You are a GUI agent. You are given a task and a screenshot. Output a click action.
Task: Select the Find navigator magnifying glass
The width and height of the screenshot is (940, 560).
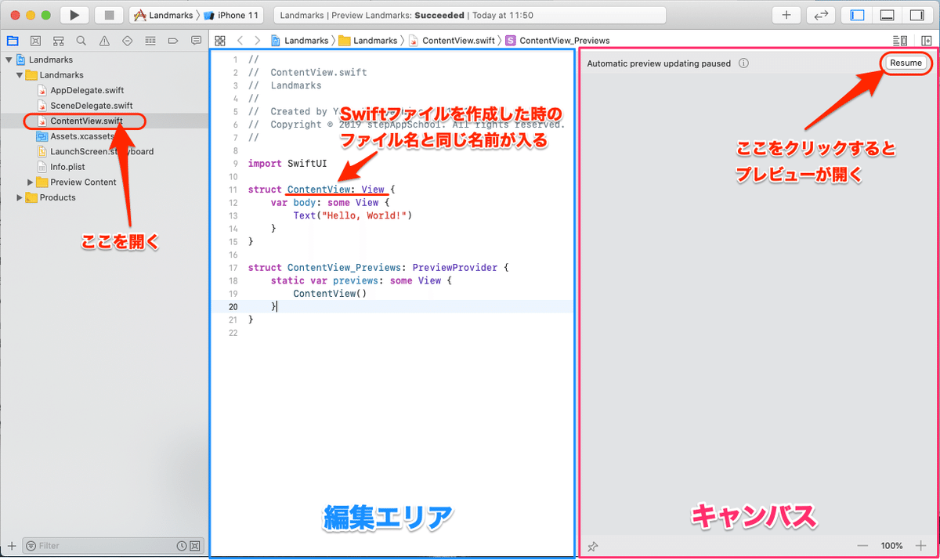(x=80, y=40)
